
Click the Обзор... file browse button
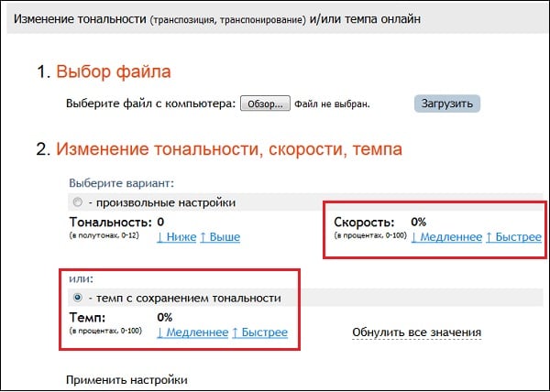click(266, 103)
